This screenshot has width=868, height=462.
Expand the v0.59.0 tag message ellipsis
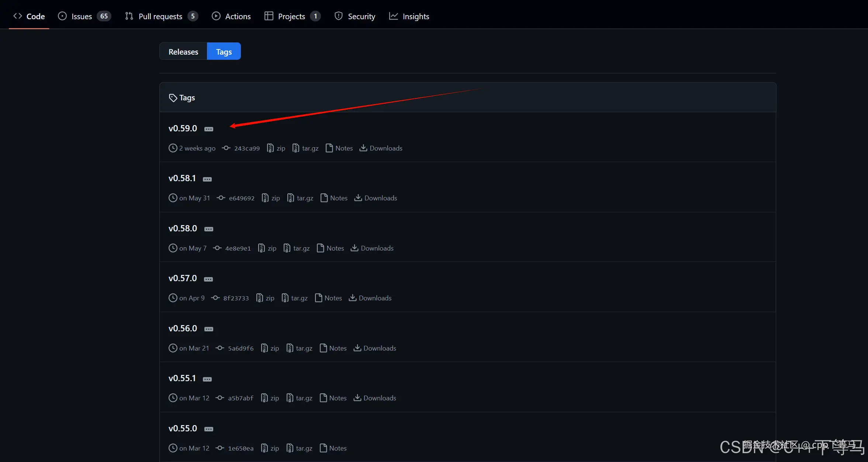[209, 129]
